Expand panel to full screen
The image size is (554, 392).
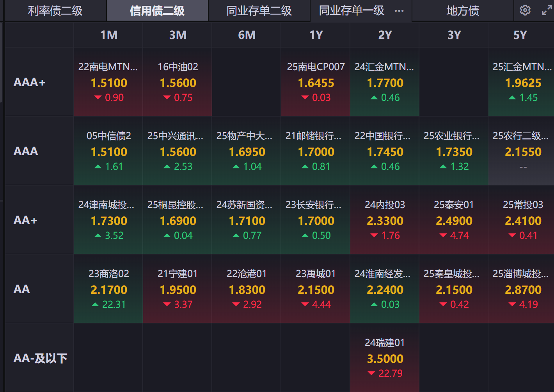[547, 11]
